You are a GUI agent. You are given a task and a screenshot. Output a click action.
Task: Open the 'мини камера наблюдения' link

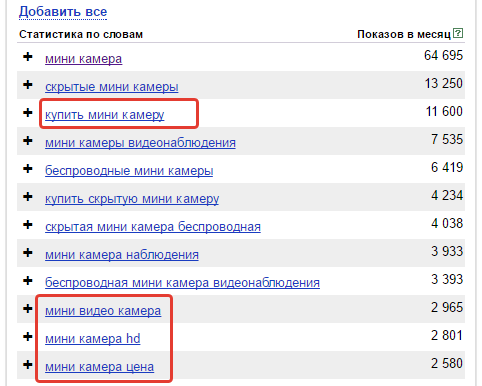[122, 255]
